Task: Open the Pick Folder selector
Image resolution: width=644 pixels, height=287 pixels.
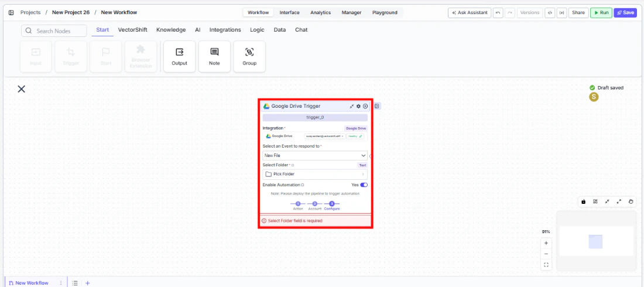Action: pyautogui.click(x=315, y=174)
